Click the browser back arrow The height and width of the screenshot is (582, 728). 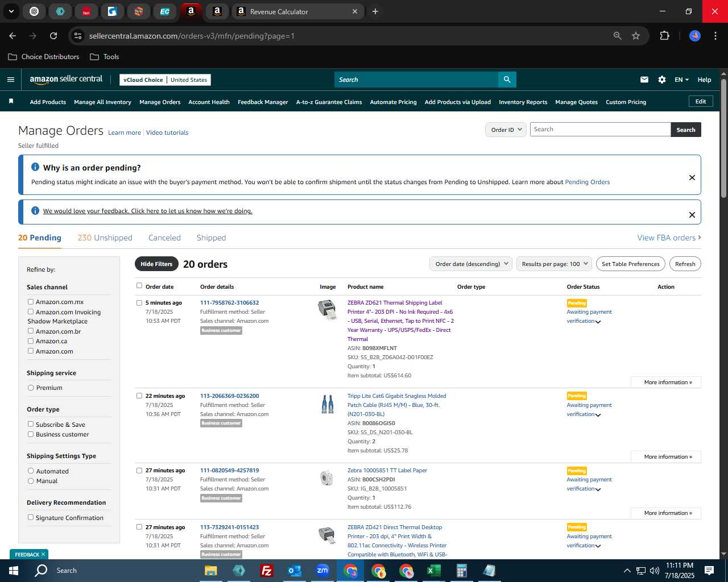tap(13, 36)
